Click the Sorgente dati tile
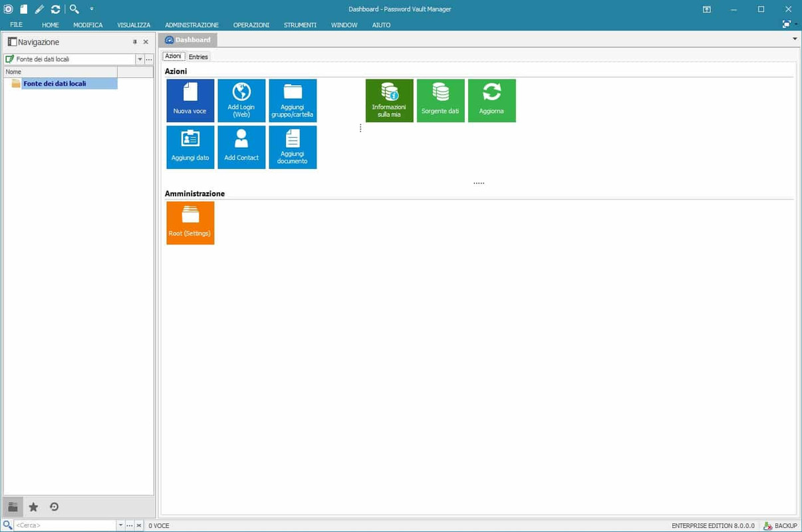802x532 pixels. (x=440, y=100)
